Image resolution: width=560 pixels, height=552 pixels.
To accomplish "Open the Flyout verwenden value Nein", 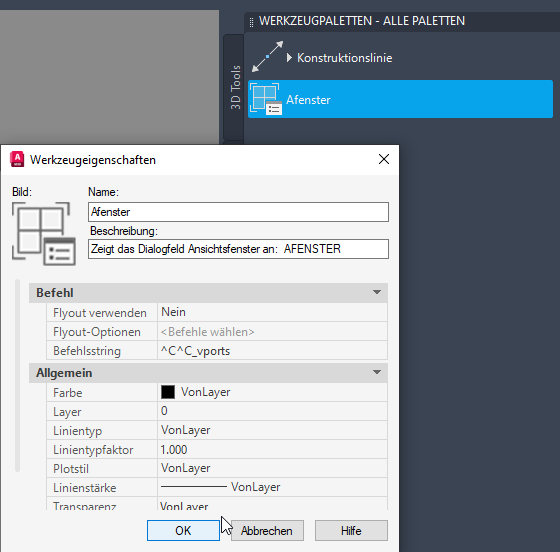I will pyautogui.click(x=272, y=312).
